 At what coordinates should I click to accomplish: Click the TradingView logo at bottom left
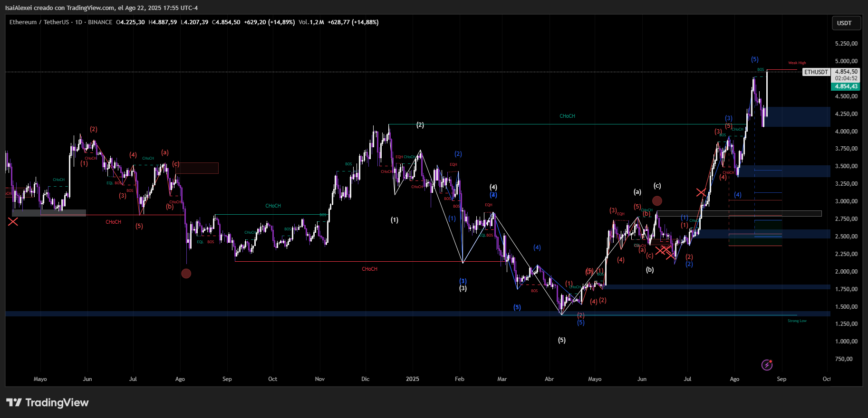coord(48,403)
